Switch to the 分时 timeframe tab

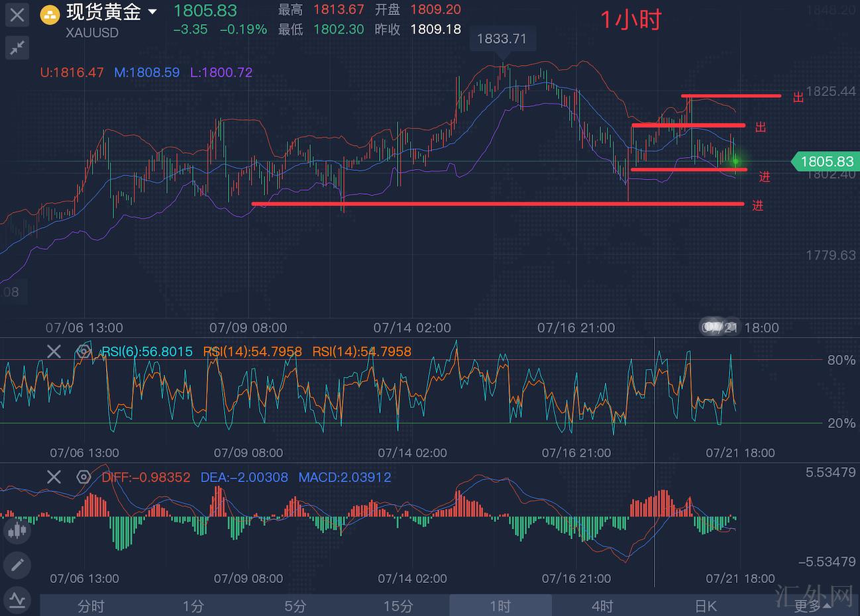tap(91, 605)
